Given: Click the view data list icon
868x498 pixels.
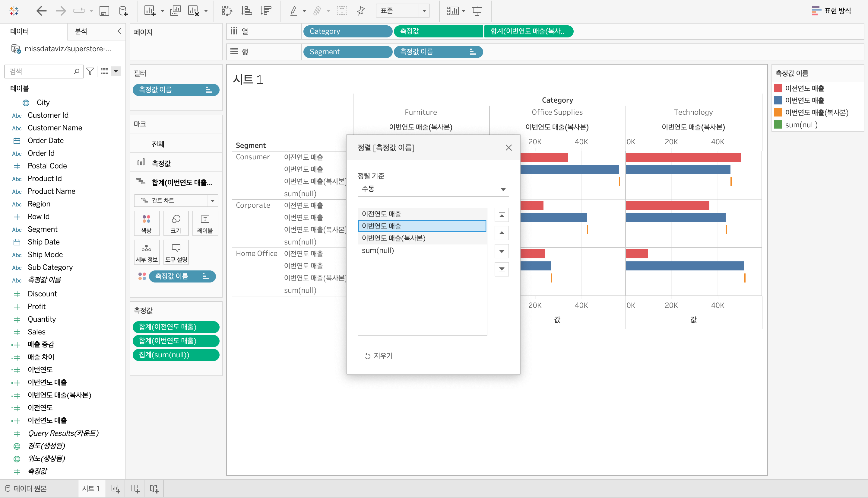Looking at the screenshot, I should pos(104,71).
